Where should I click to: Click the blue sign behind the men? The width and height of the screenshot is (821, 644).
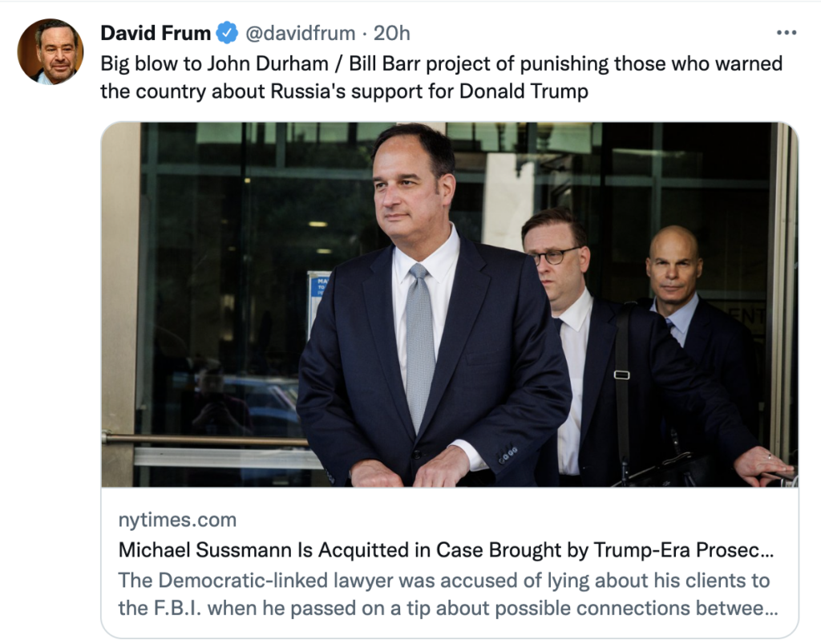(x=318, y=298)
